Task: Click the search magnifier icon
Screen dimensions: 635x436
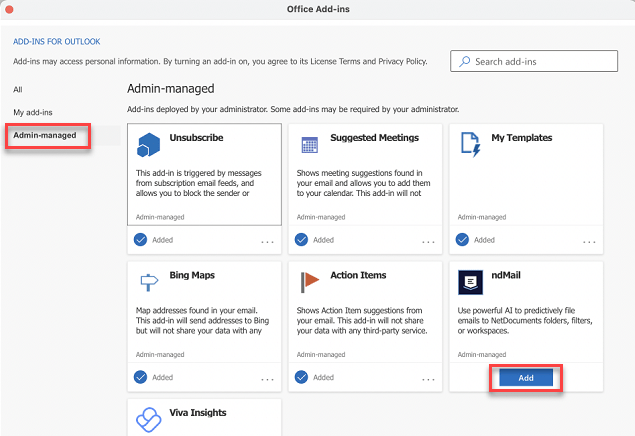Action: click(465, 61)
